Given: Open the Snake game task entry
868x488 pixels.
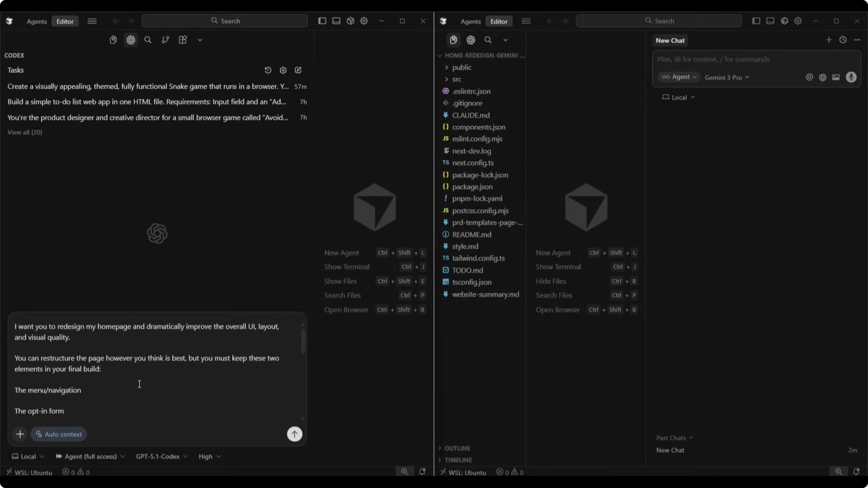Looking at the screenshot, I should 148,86.
